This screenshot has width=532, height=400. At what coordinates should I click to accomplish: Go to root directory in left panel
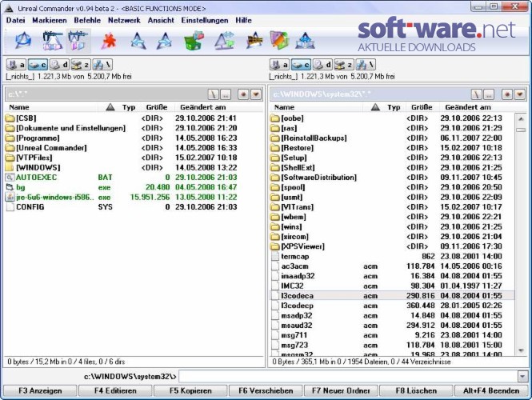(x=213, y=94)
